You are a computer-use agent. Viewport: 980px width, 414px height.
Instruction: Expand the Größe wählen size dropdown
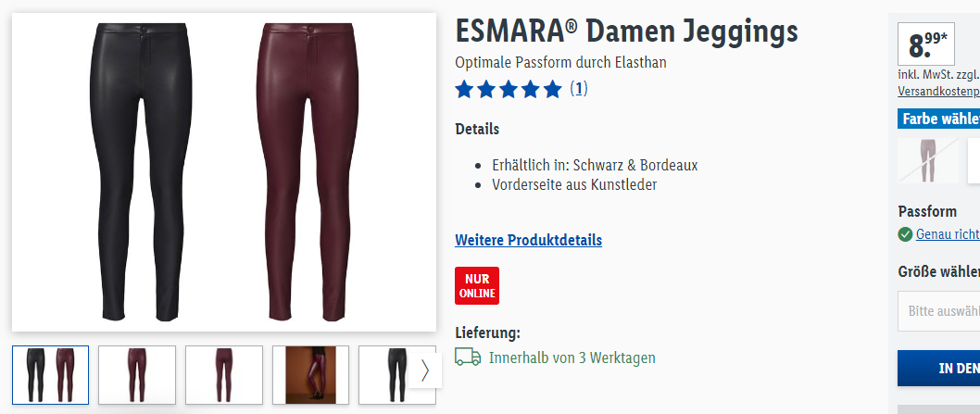pyautogui.click(x=938, y=311)
